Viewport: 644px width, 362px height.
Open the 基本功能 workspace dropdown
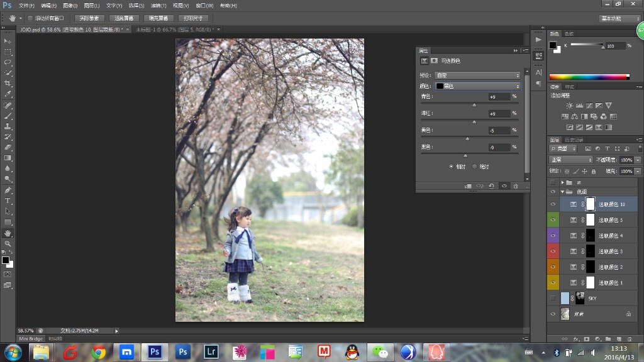point(619,18)
